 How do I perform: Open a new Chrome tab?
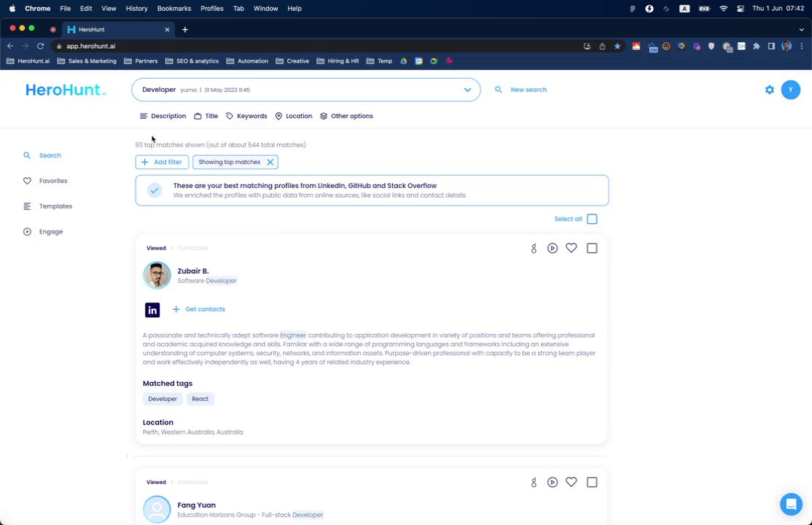click(x=185, y=30)
